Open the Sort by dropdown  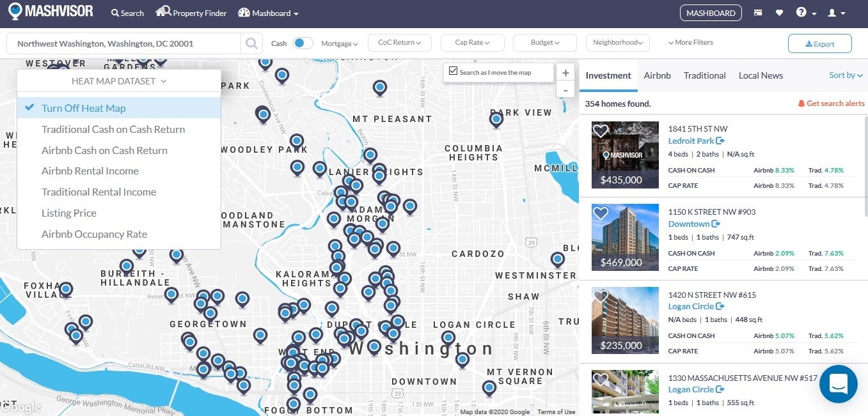(846, 75)
